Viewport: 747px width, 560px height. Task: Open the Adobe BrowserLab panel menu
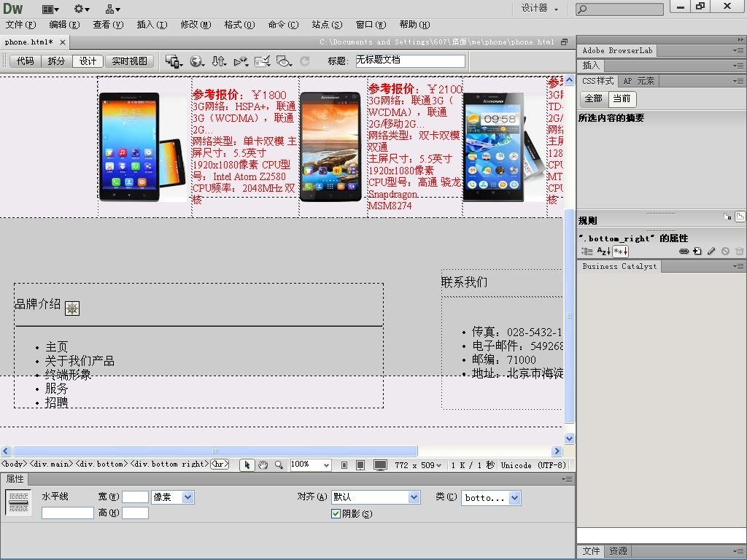pyautogui.click(x=739, y=50)
